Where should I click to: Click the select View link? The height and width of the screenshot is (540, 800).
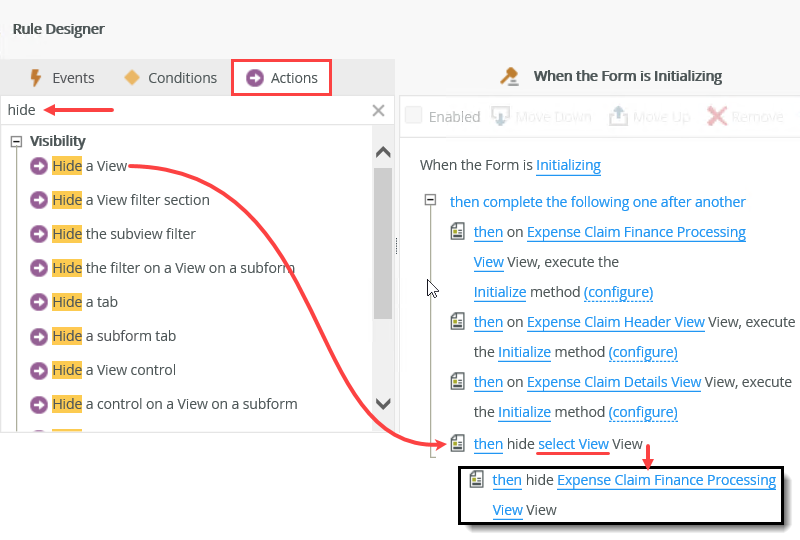point(573,444)
